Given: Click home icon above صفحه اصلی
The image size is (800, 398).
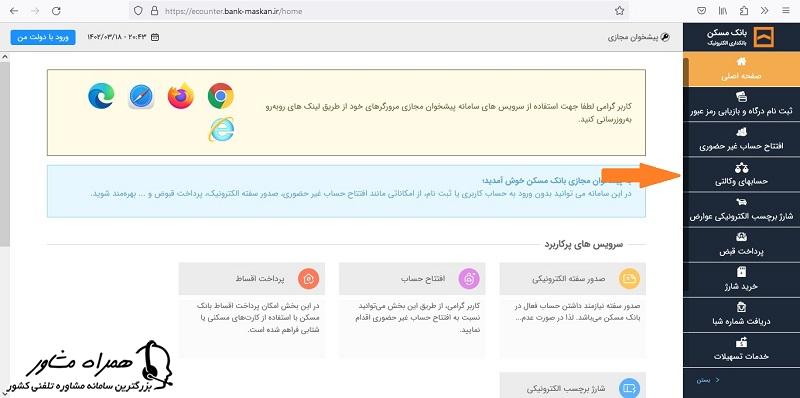Looking at the screenshot, I should pos(742,62).
